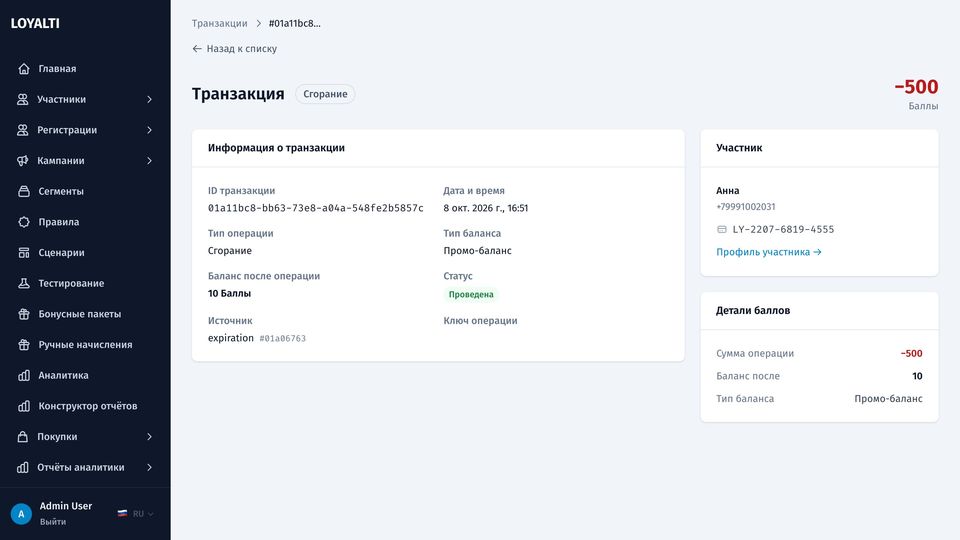Click the card icon beside LY-2207-6819-4555

point(722,230)
